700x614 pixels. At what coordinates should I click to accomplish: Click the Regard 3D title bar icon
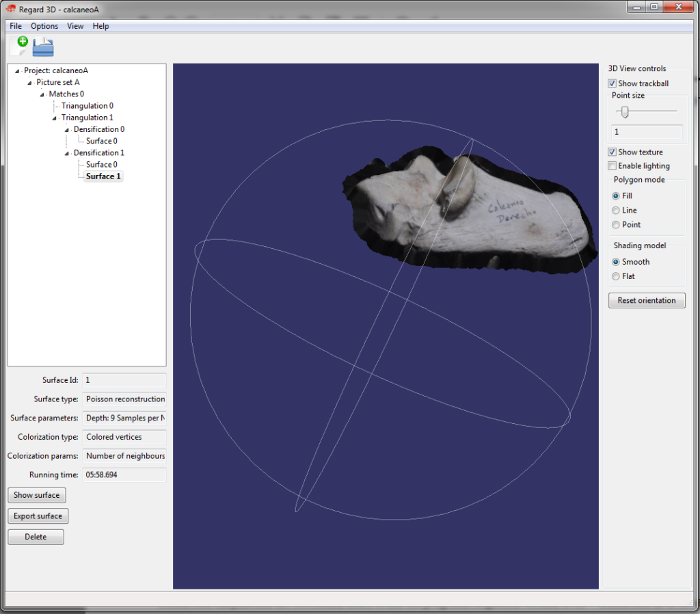[10, 9]
